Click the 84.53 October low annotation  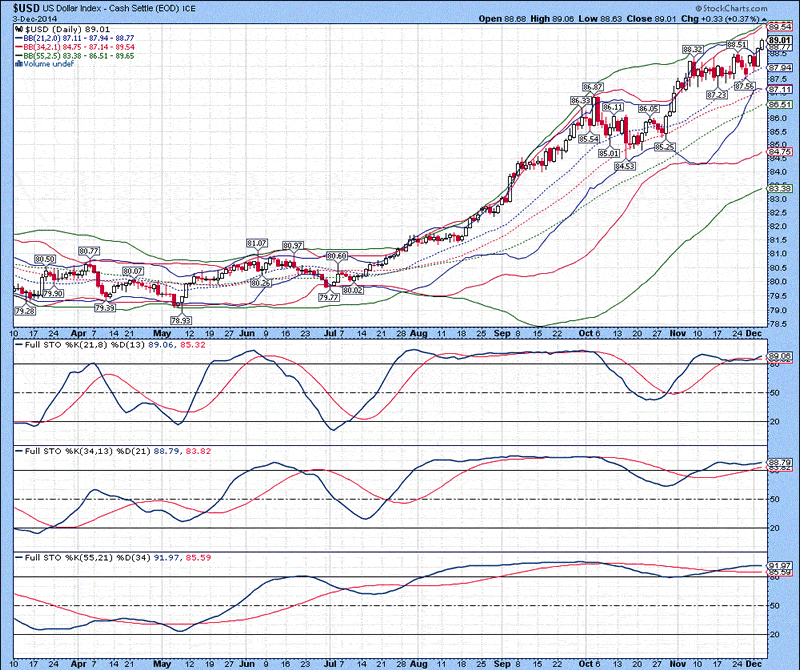coord(625,166)
